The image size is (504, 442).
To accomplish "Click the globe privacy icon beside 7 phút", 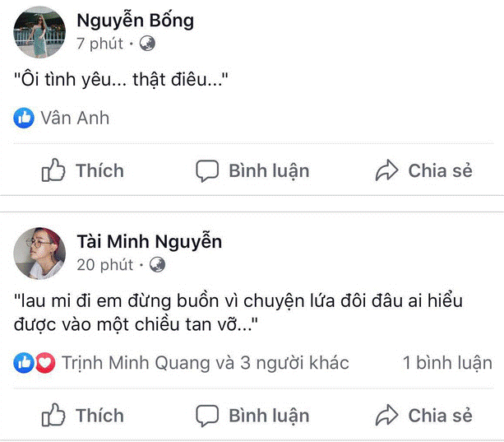I will click(x=146, y=44).
